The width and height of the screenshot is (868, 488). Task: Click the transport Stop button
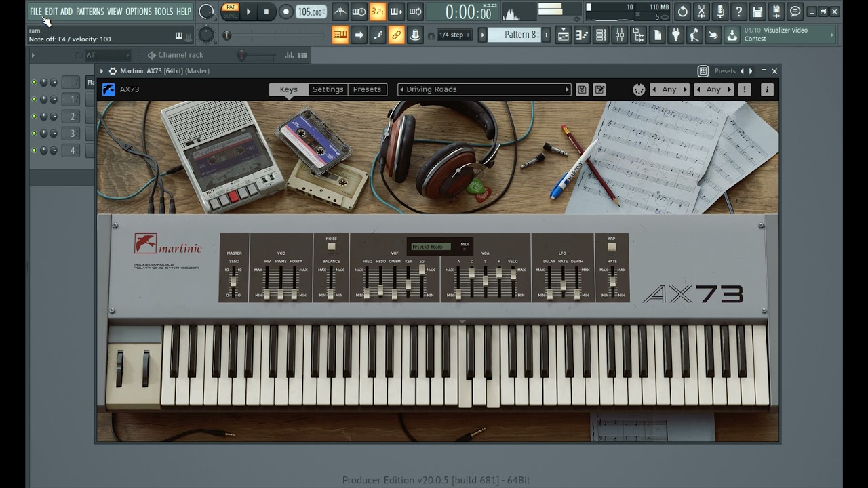point(267,12)
